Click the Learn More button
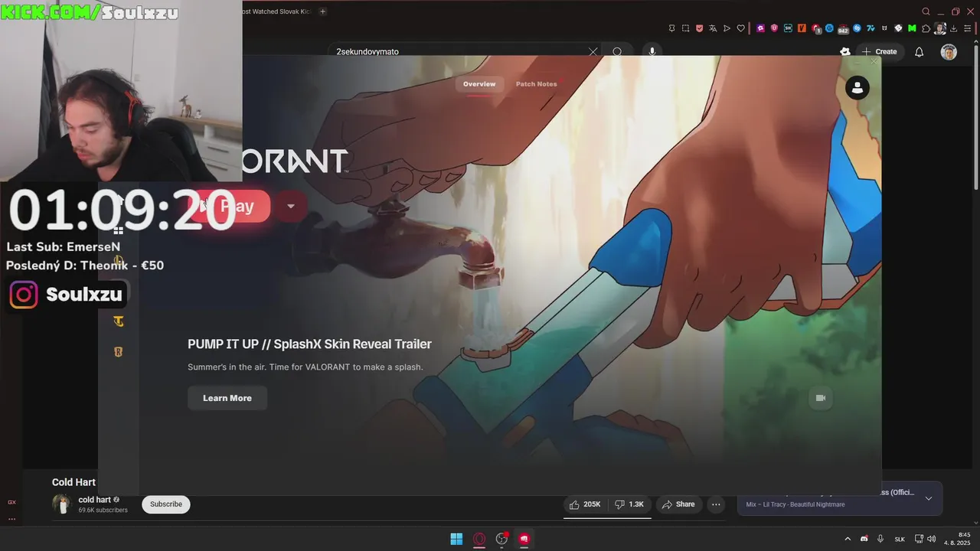 click(227, 398)
